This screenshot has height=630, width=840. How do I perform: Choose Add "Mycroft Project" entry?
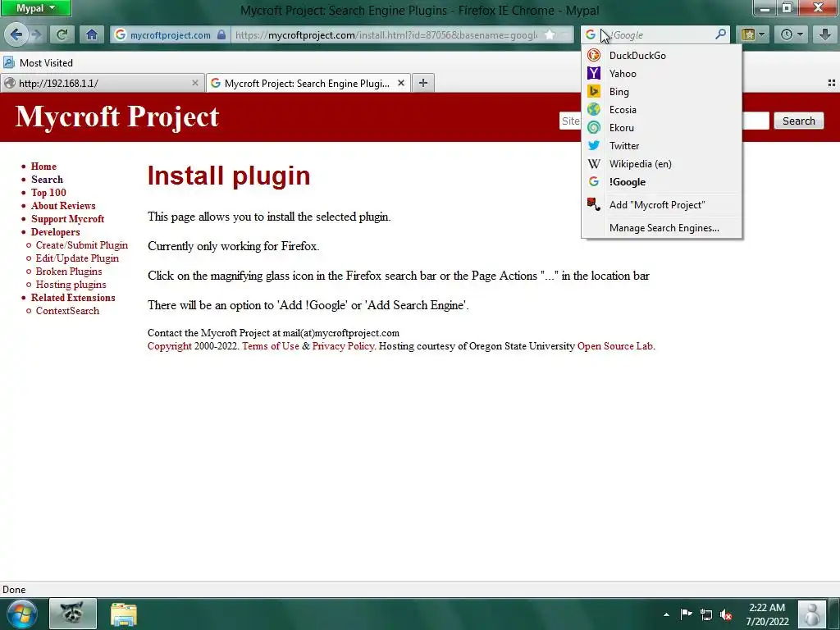(x=661, y=204)
